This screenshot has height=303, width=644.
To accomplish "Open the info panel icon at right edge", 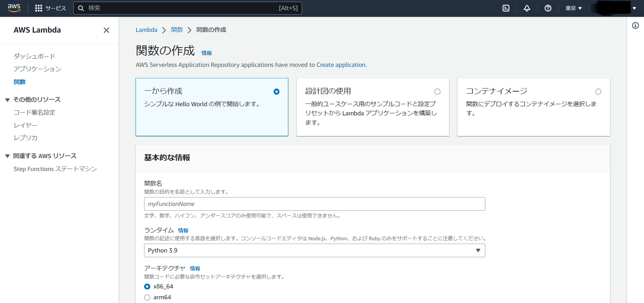I will (635, 26).
